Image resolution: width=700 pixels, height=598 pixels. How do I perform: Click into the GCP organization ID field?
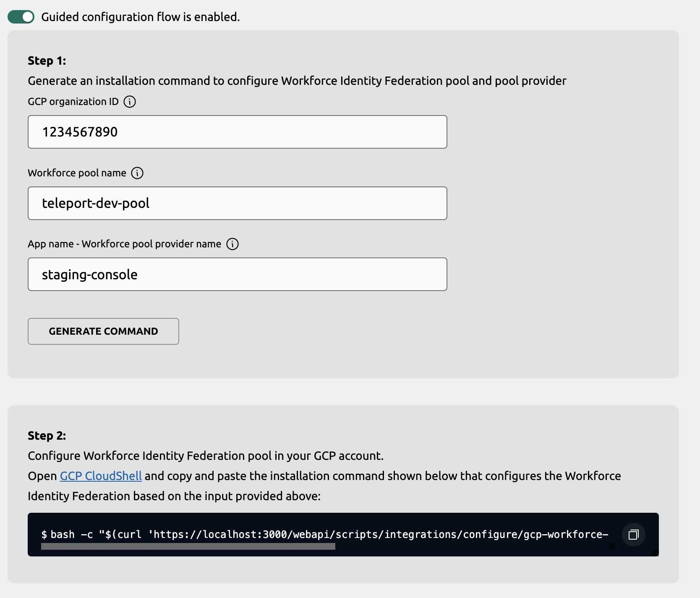pyautogui.click(x=237, y=131)
